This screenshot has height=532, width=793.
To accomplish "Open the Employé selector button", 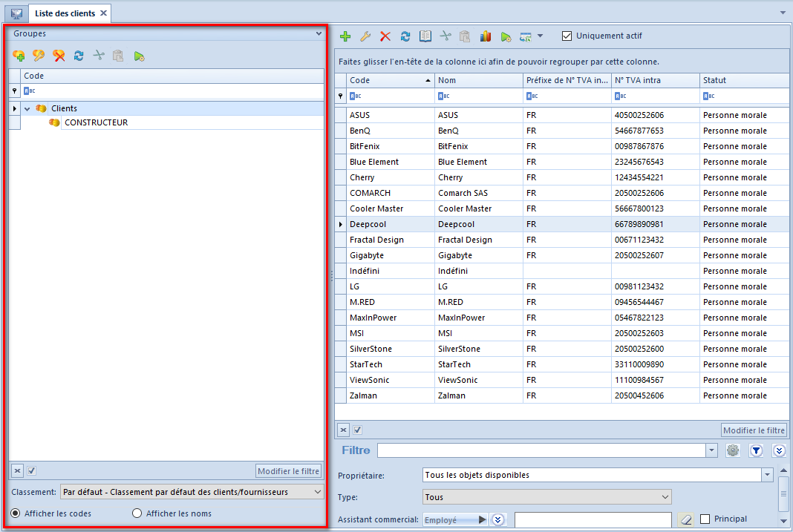I will (x=455, y=519).
